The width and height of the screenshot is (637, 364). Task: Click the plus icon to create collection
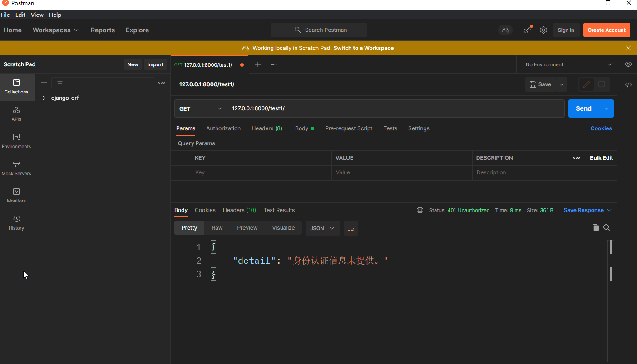[x=44, y=83]
